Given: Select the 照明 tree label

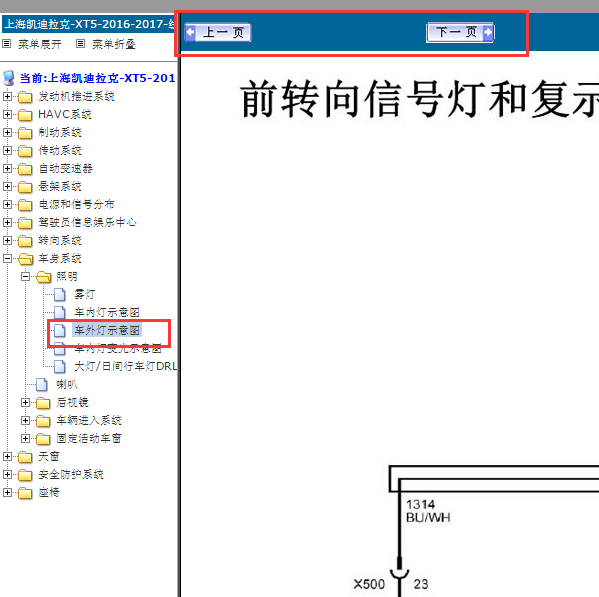Looking at the screenshot, I should [x=67, y=276].
